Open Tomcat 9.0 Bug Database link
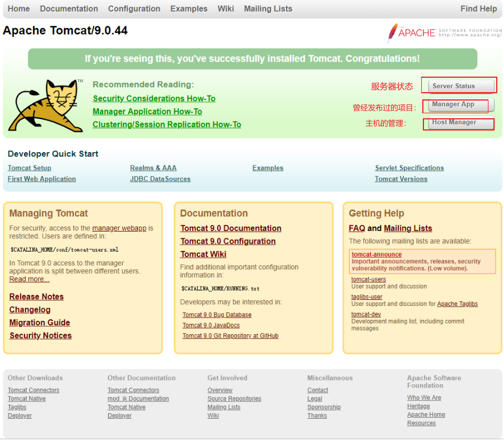Viewport: 504px width, 442px height. 217,315
